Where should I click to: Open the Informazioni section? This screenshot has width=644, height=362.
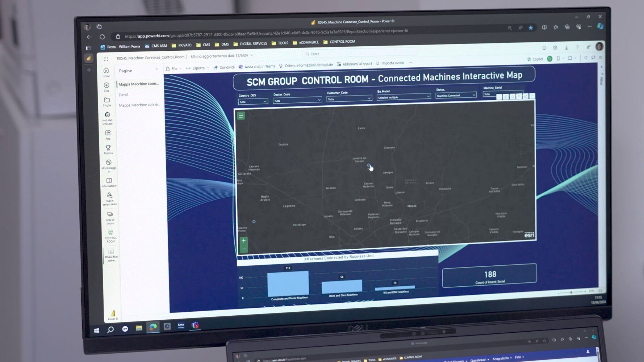pyautogui.click(x=109, y=182)
